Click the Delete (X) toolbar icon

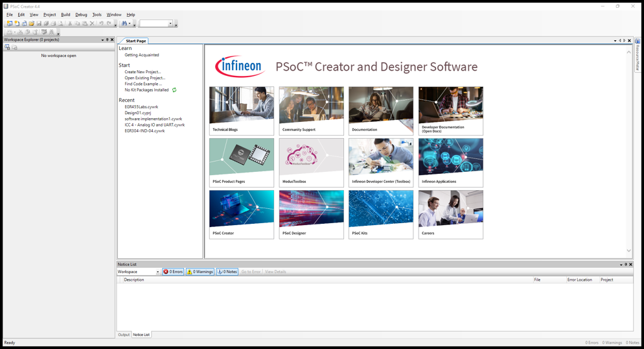[92, 23]
